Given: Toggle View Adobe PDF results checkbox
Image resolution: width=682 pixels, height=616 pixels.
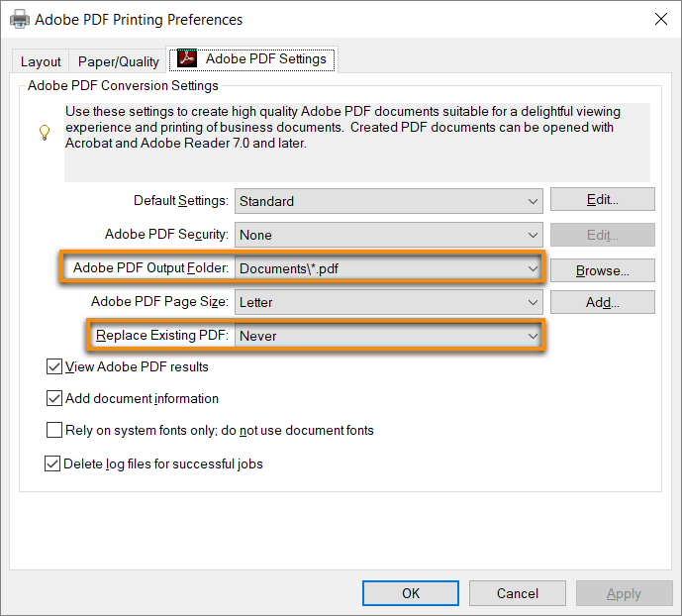Looking at the screenshot, I should 54,367.
